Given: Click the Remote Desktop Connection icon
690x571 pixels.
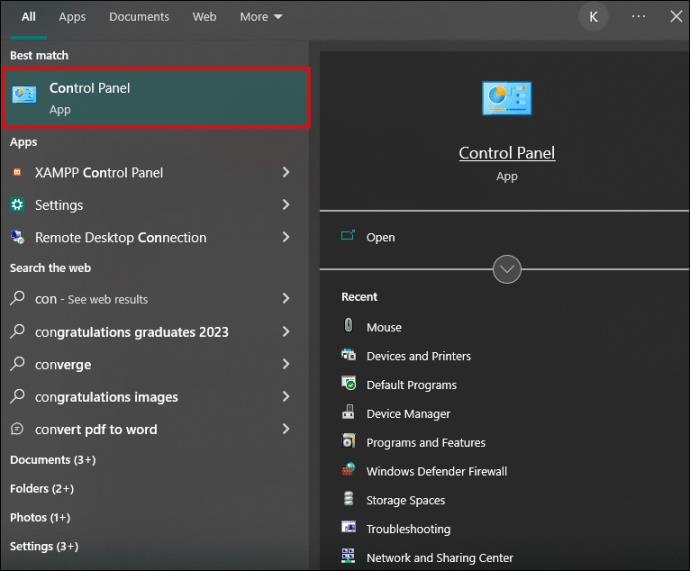Looking at the screenshot, I should [x=17, y=237].
